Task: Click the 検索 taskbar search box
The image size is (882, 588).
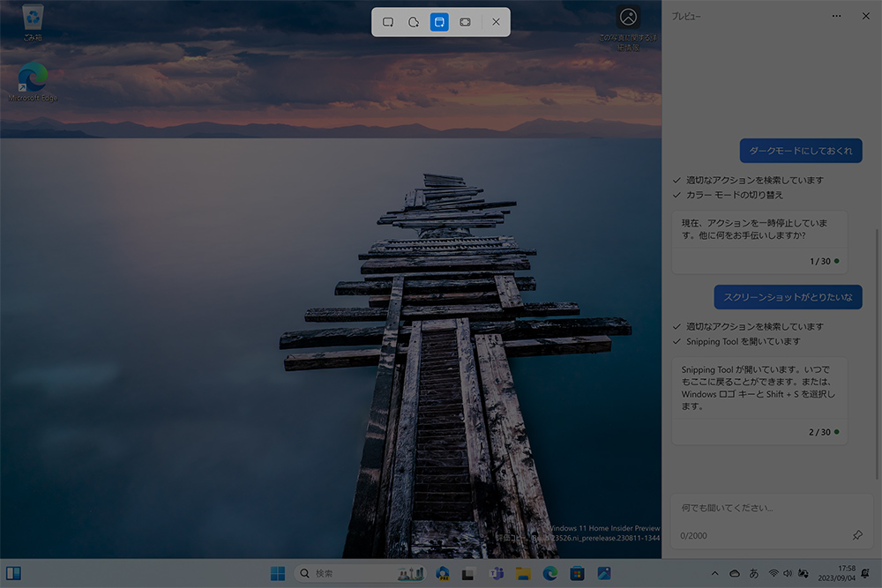Action: [360, 573]
